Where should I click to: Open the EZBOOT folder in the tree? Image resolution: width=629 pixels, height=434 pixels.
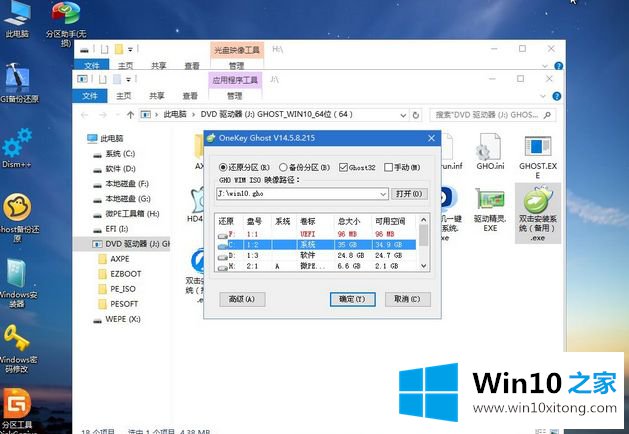point(120,274)
